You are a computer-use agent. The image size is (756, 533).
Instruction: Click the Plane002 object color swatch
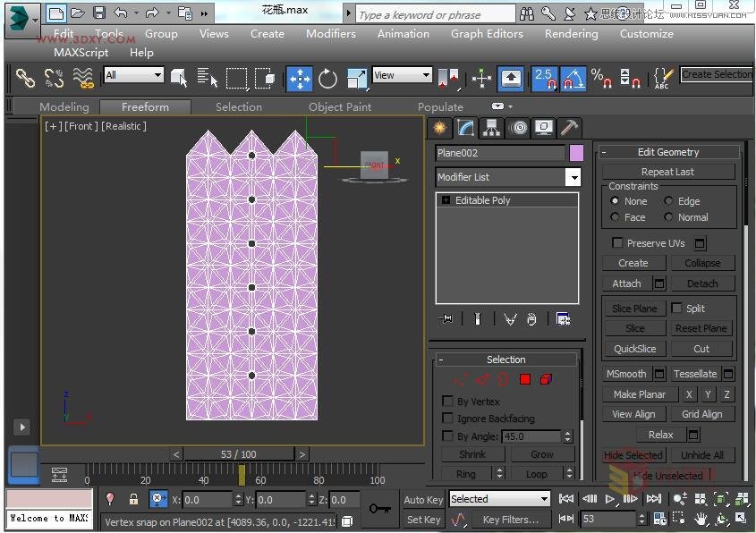point(576,153)
